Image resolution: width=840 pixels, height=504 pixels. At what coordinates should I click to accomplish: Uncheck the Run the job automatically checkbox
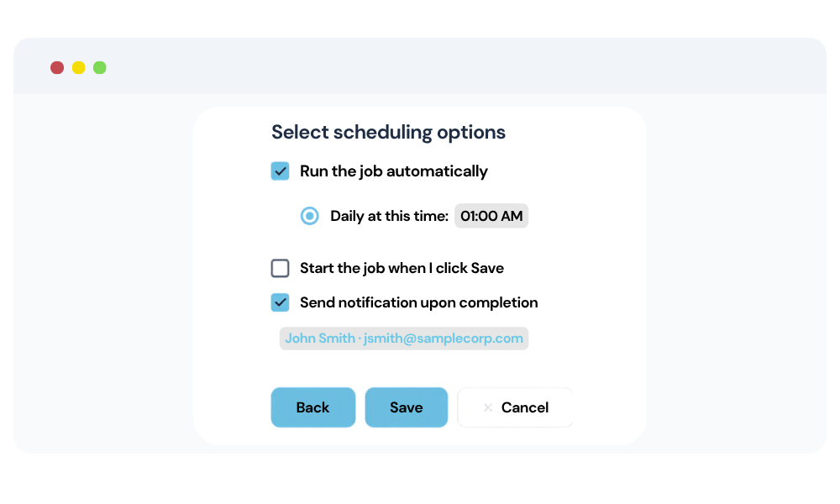click(x=280, y=171)
